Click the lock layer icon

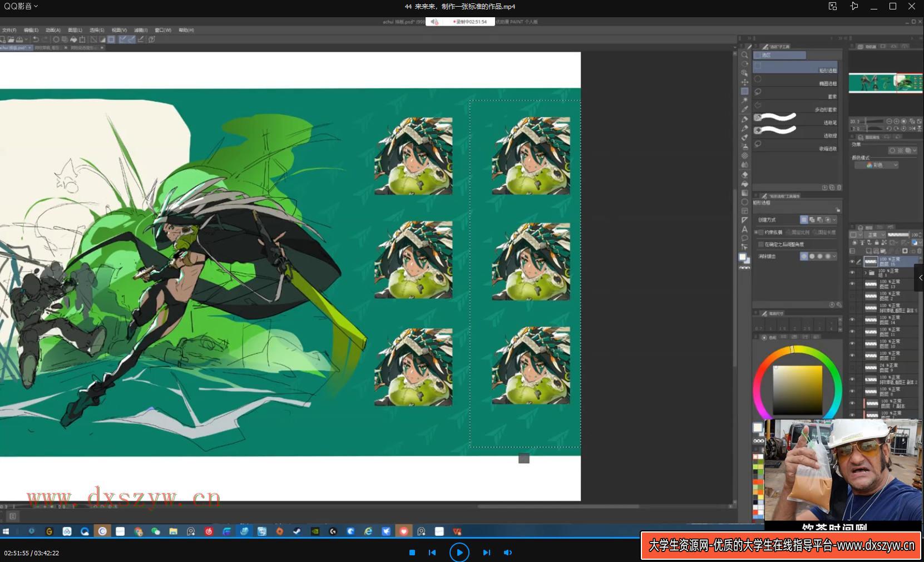coord(877,243)
